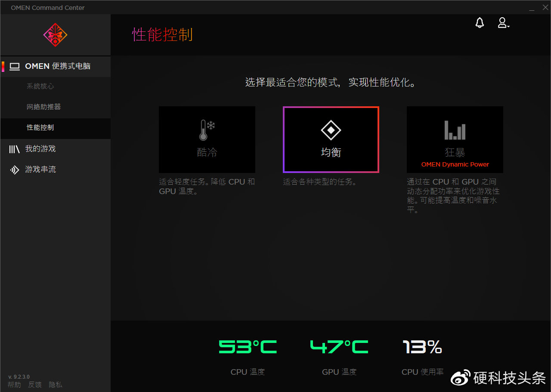Click the laptop icon beside OMEN 便携式电脑
The width and height of the screenshot is (551, 392).
click(15, 67)
